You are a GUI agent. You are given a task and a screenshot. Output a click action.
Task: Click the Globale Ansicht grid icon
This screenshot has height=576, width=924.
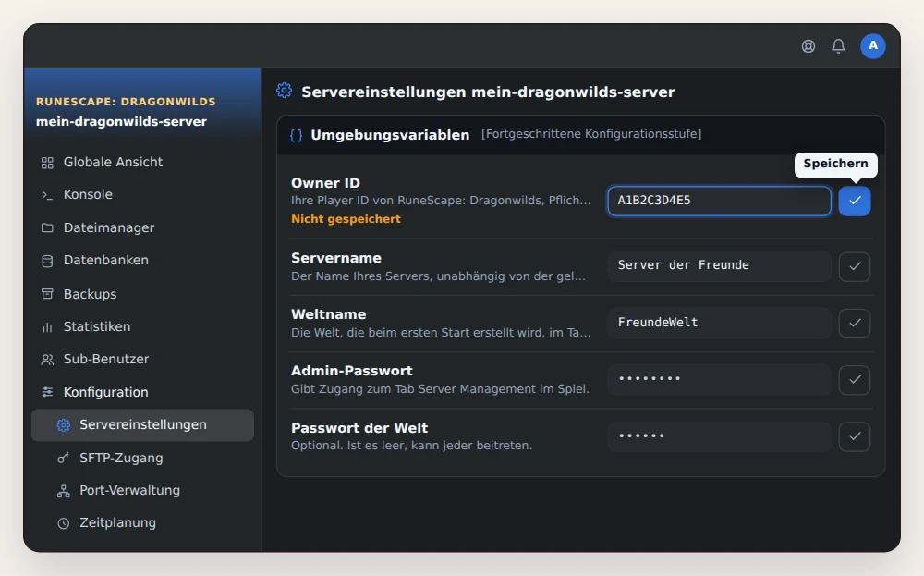coord(47,163)
